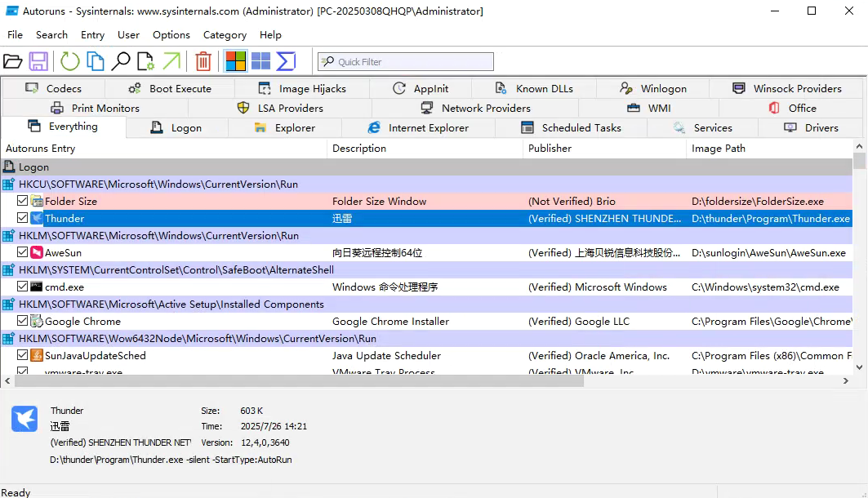Click the AweSun entry icon
The image size is (868, 498).
coord(37,253)
